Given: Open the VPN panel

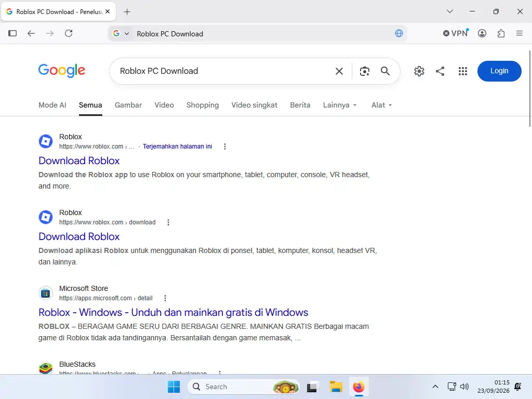Looking at the screenshot, I should (455, 33).
